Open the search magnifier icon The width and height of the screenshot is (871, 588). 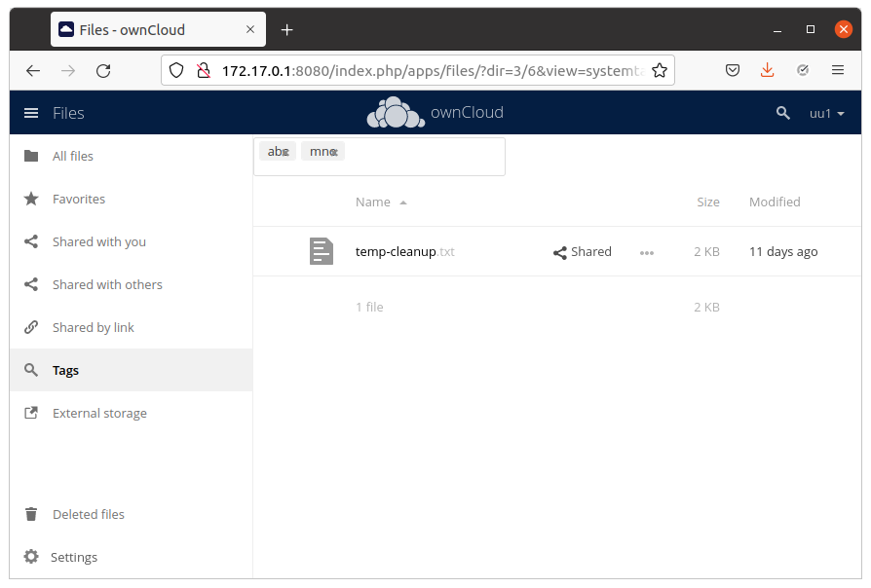(783, 113)
